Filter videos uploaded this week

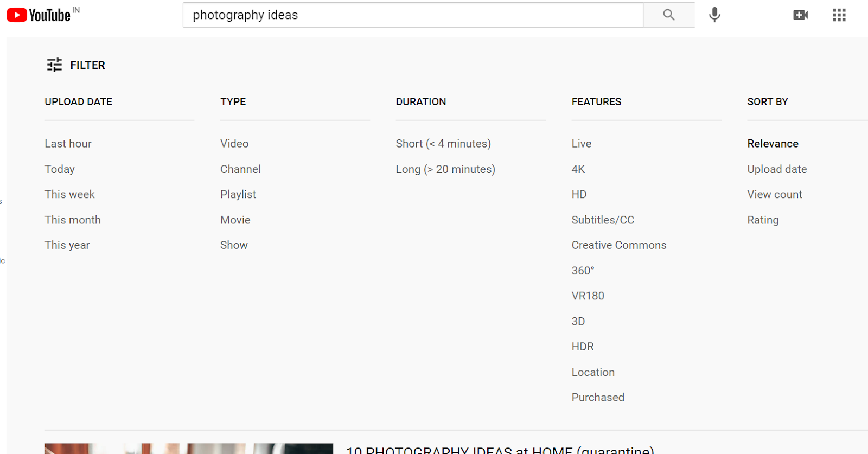pyautogui.click(x=69, y=194)
